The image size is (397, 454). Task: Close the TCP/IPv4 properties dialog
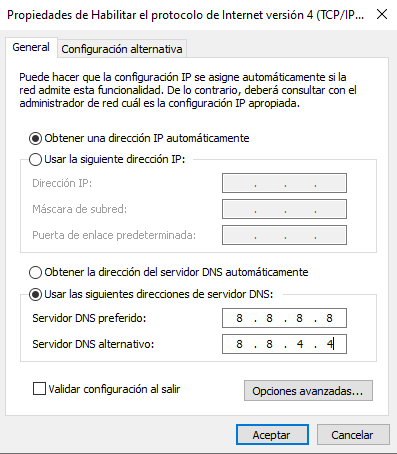(382, 14)
